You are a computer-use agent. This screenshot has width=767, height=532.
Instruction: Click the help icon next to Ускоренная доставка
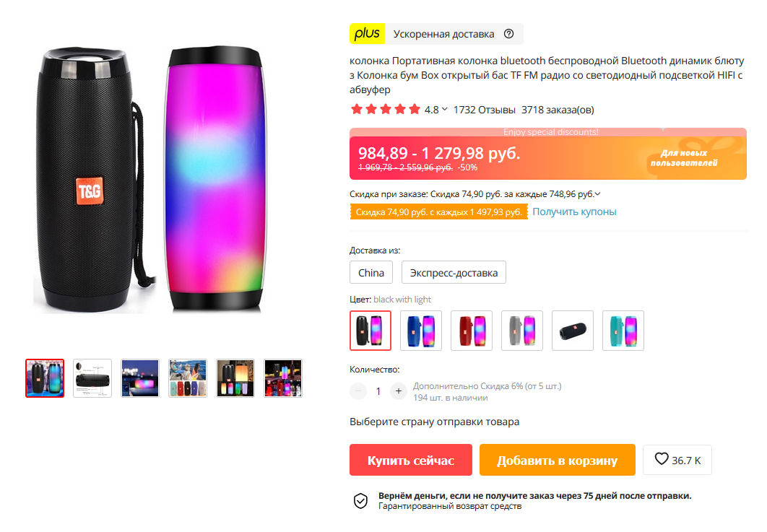(509, 34)
